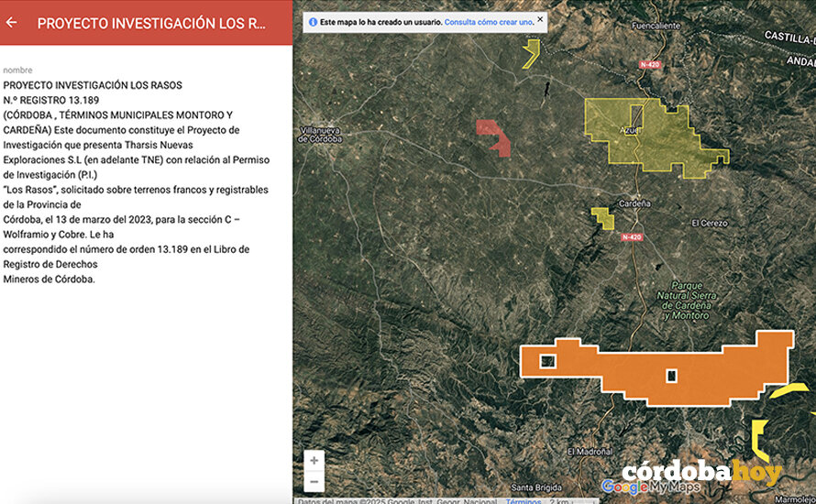Click the back arrow in red header

[11, 22]
